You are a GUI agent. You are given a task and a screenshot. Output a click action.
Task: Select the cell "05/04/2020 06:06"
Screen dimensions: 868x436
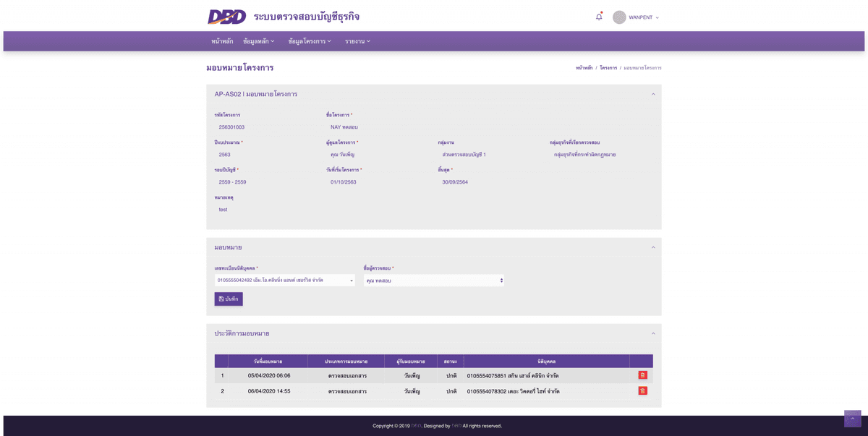(x=268, y=376)
